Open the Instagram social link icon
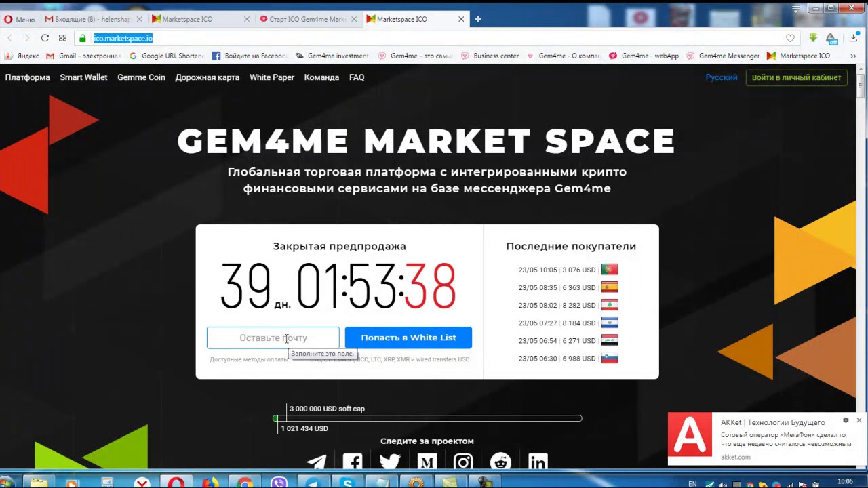 [463, 462]
